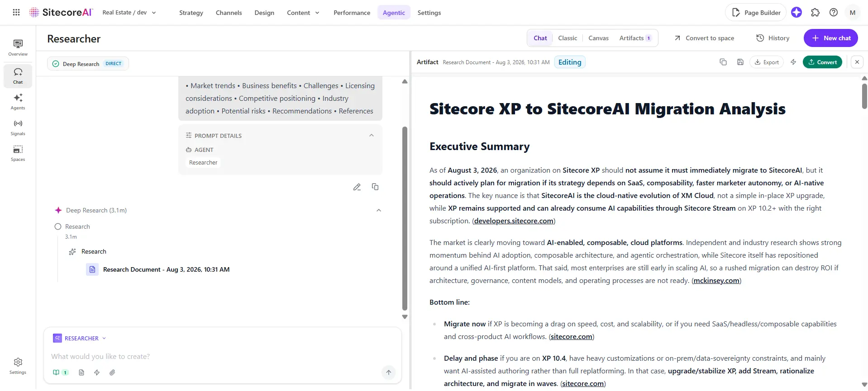Go to Overview in the sidebar
The image size is (868, 391).
[18, 47]
